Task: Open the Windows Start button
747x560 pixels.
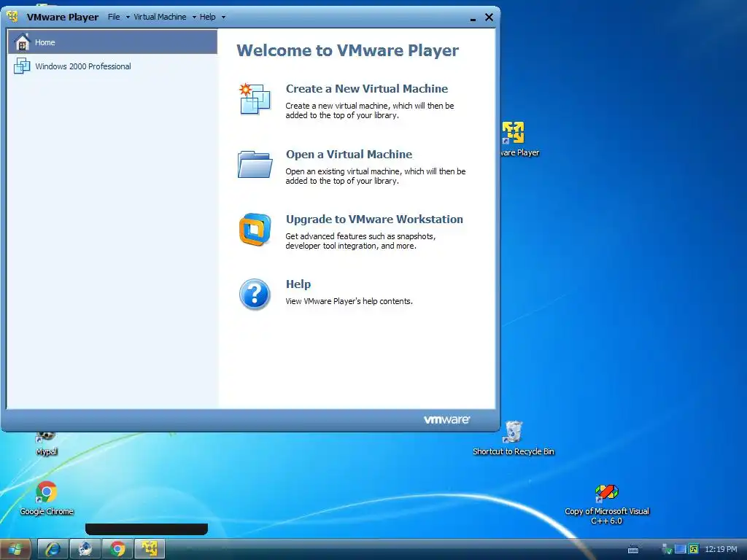Action: [15, 549]
